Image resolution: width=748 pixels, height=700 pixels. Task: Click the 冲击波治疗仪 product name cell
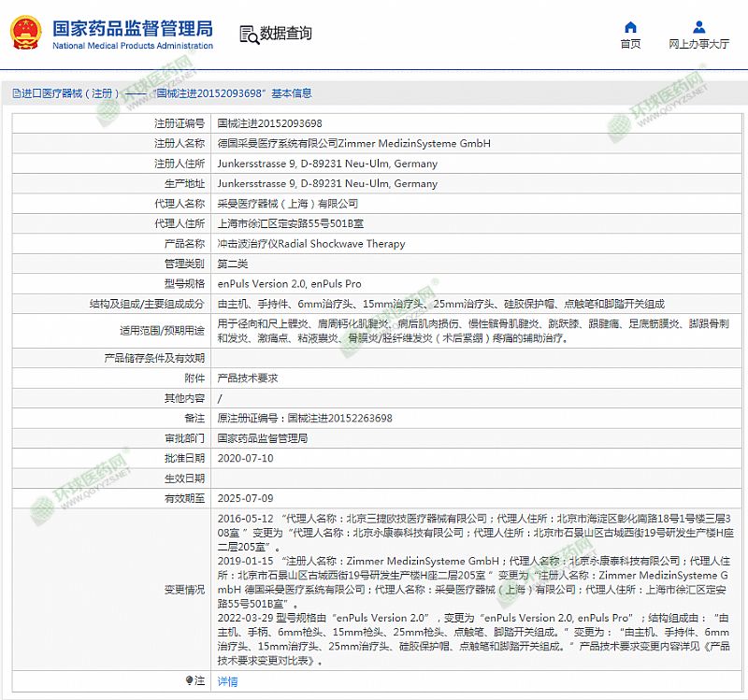311,244
